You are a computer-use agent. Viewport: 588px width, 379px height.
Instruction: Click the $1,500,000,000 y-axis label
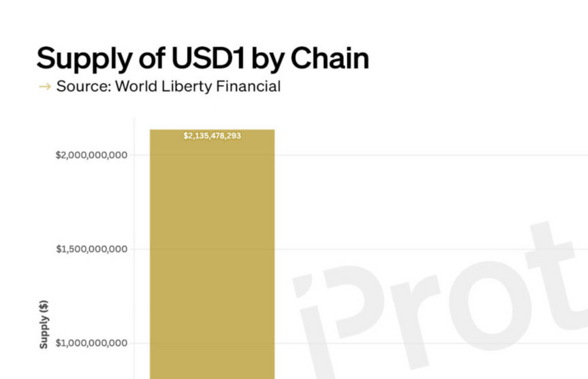pos(91,249)
